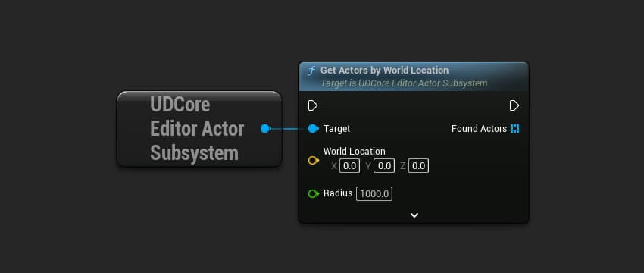
Task: Click the input execution pin
Action: coord(313,105)
